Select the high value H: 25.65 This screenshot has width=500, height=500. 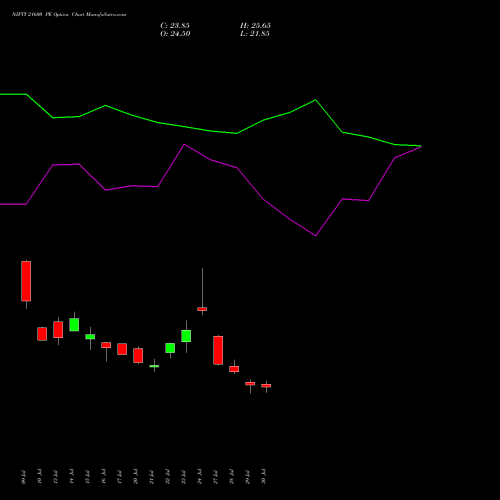click(255, 26)
